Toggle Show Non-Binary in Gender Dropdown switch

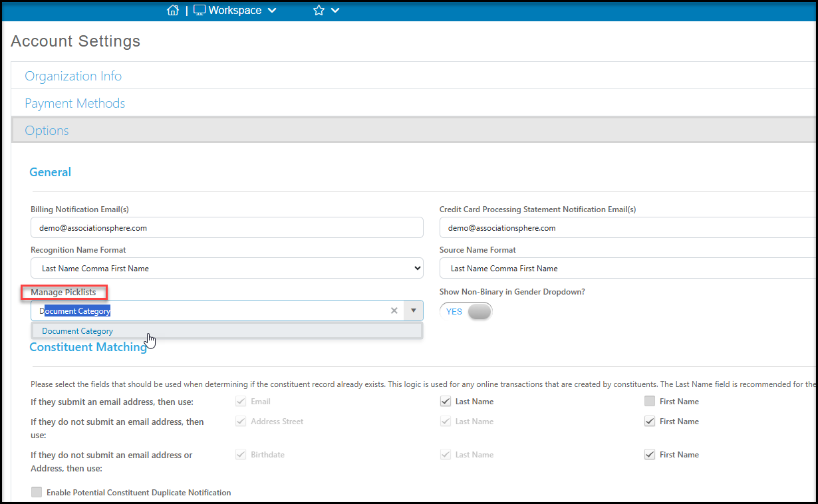coord(466,311)
